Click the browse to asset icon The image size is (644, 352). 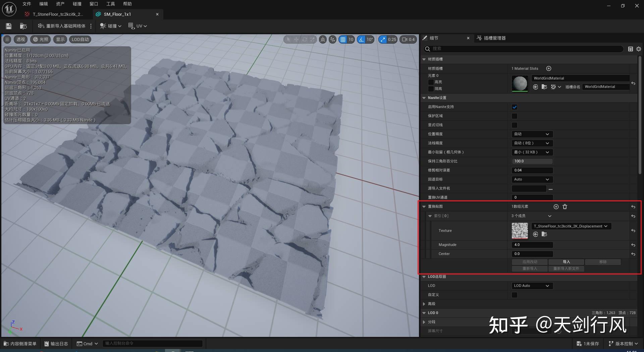(23, 26)
